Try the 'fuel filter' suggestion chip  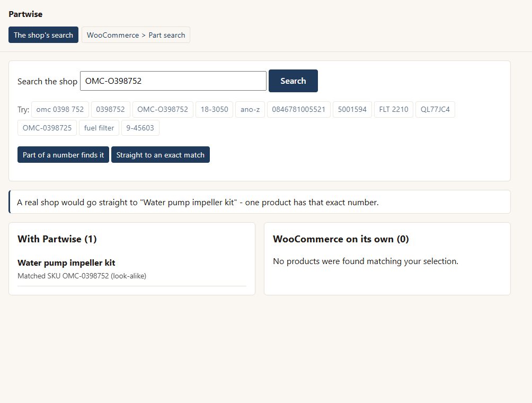(99, 128)
